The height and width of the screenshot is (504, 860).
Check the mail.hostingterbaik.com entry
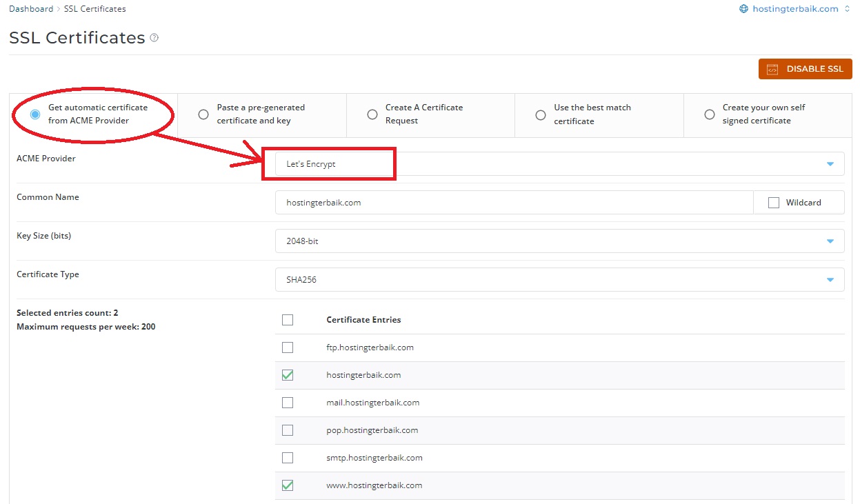288,403
